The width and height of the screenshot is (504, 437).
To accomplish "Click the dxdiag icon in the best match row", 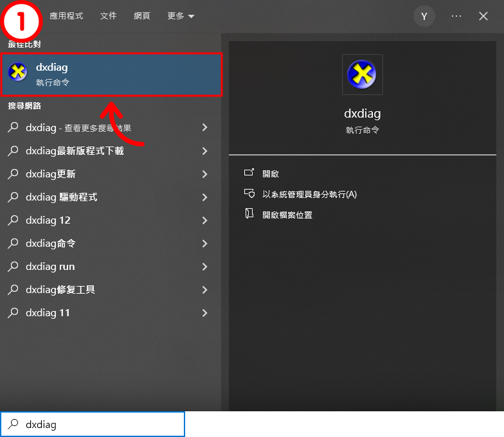I will pos(18,72).
